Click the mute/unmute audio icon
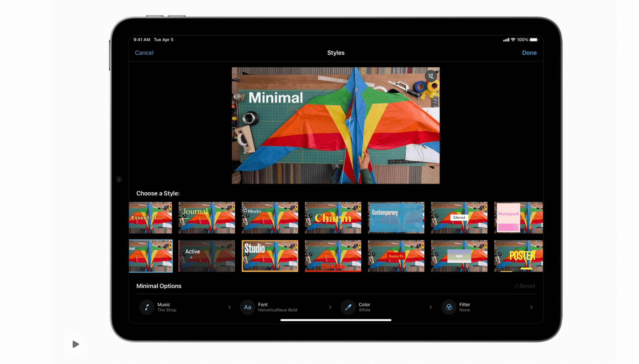The image size is (639, 364). (x=430, y=76)
